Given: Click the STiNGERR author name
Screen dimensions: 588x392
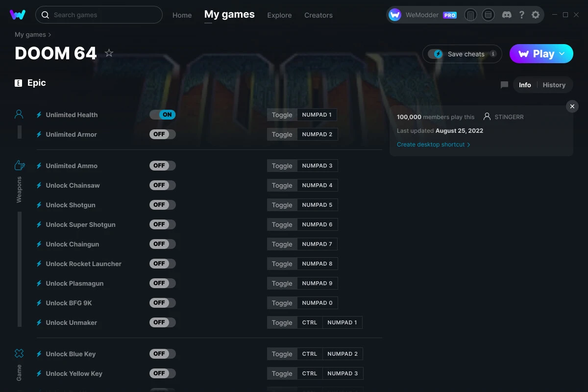Looking at the screenshot, I should pos(509,117).
